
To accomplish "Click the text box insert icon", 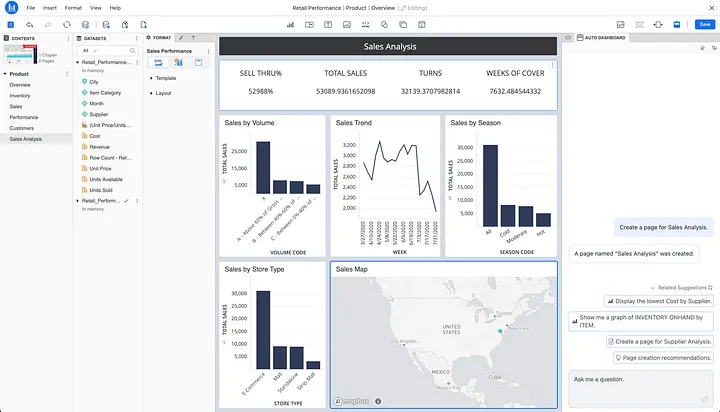I will click(x=328, y=23).
